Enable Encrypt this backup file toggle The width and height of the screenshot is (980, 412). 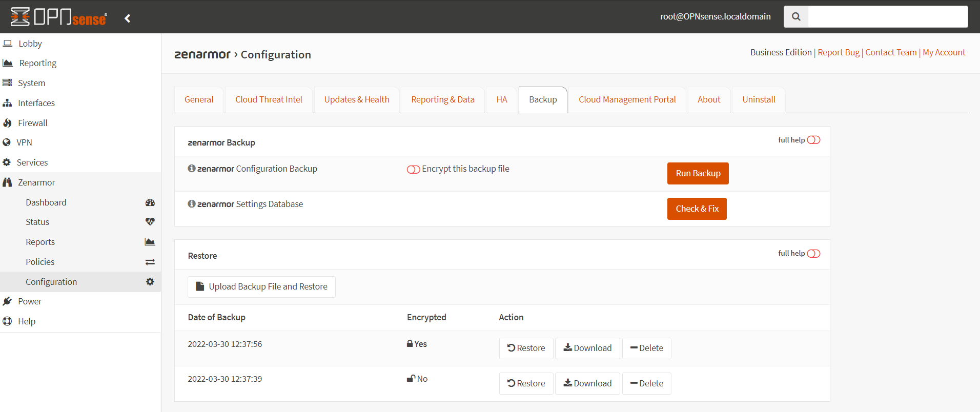[x=413, y=169]
